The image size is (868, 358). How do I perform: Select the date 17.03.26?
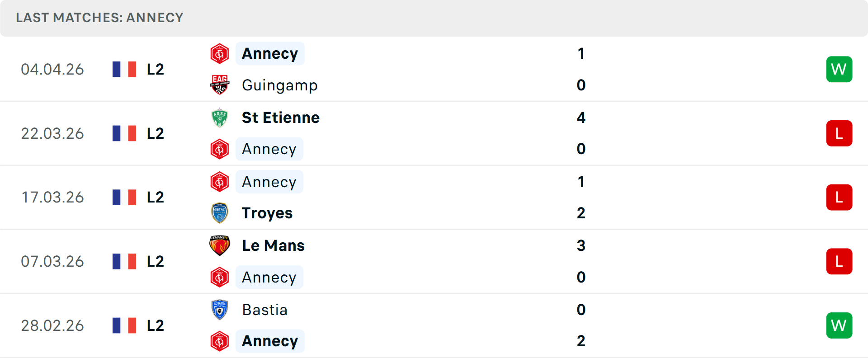pos(52,198)
